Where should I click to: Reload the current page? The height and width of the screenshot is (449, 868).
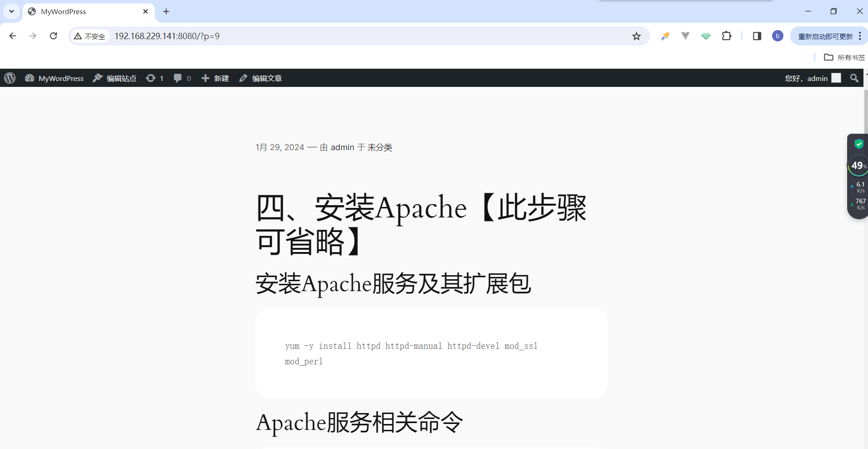(x=53, y=36)
